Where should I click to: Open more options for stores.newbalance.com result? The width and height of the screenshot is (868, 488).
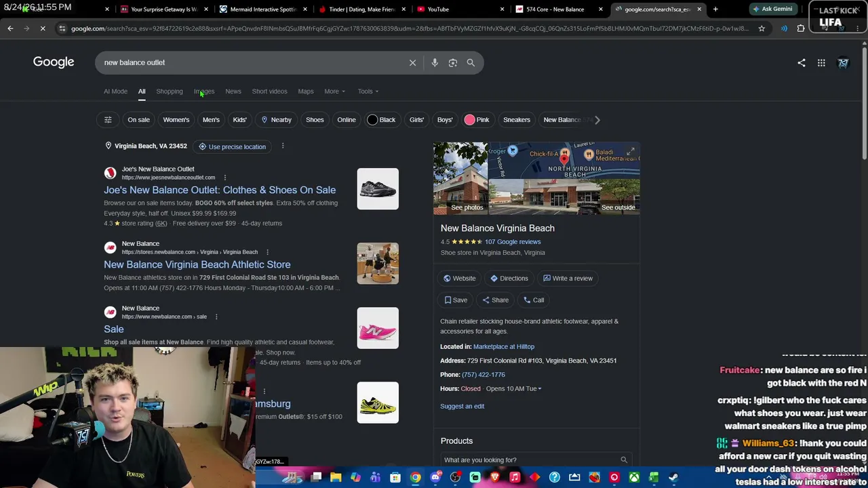tap(267, 252)
